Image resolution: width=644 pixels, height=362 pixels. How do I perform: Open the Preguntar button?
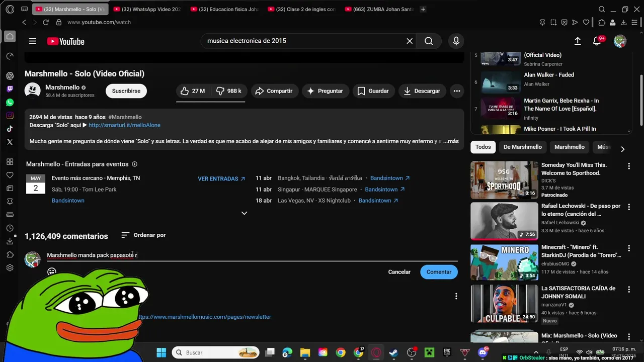pyautogui.click(x=326, y=91)
